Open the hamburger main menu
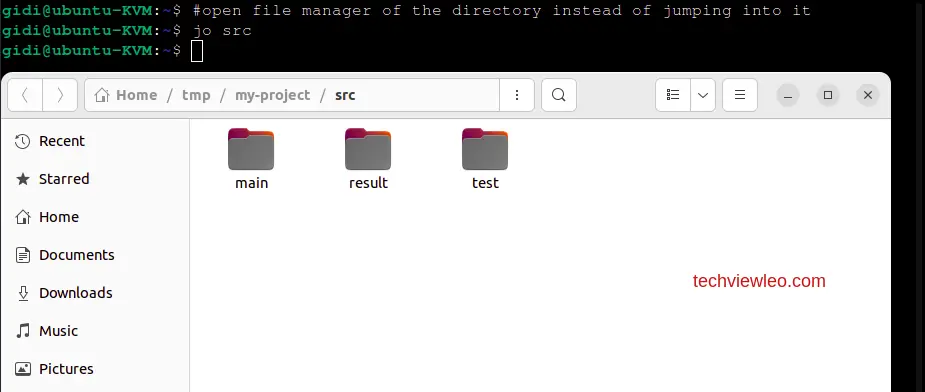This screenshot has height=392, width=925. 740,95
